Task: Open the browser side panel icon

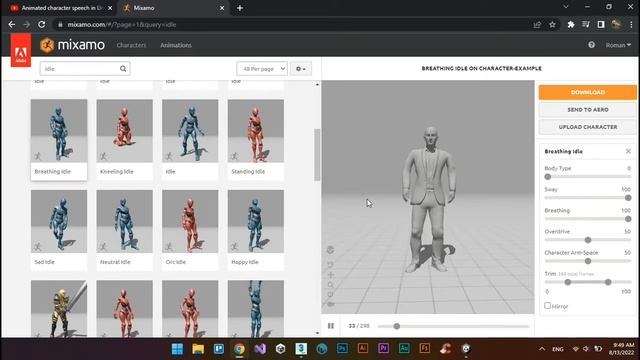Action: pos(601,24)
